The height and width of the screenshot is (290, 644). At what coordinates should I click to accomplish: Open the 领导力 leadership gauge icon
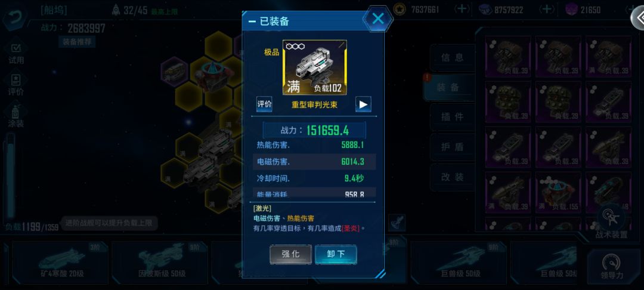pos(612,267)
